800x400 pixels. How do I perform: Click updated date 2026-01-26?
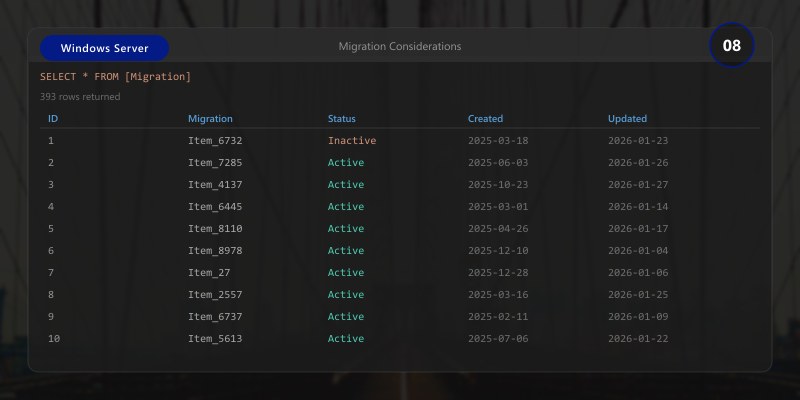[638, 162]
